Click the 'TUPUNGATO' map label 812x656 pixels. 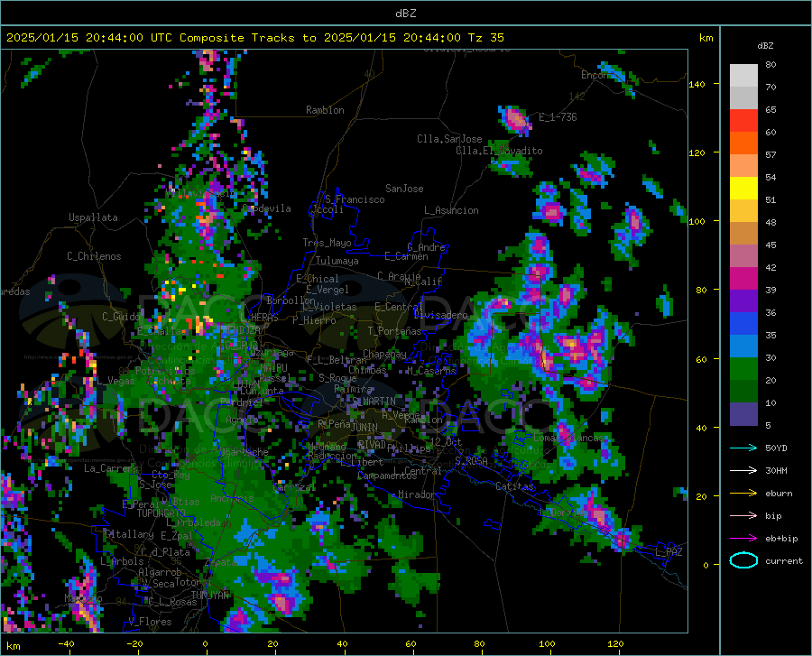tap(161, 513)
